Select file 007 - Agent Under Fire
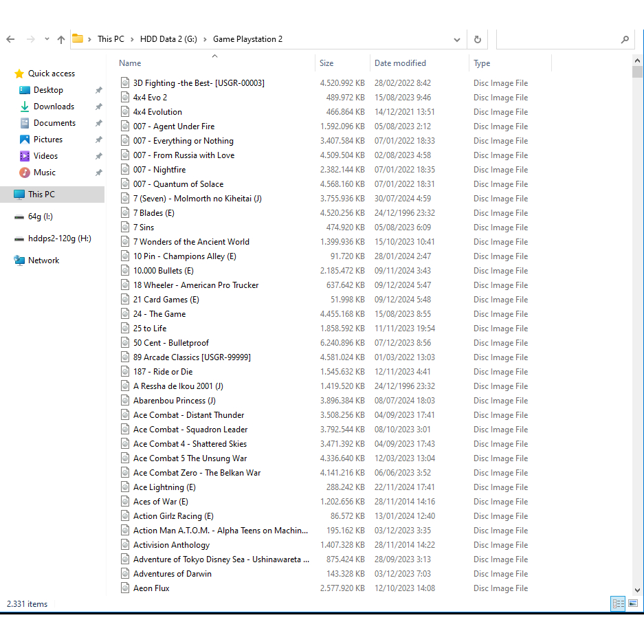The image size is (644, 644). coord(174,126)
